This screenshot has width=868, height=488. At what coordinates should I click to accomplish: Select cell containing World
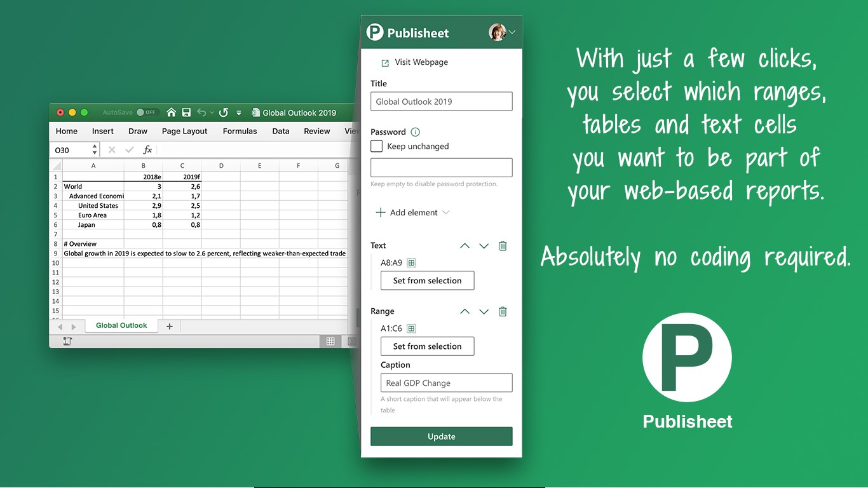93,187
